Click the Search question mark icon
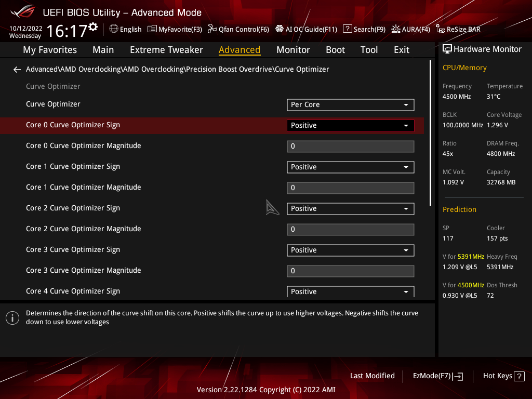This screenshot has height=399, width=532. (x=347, y=29)
